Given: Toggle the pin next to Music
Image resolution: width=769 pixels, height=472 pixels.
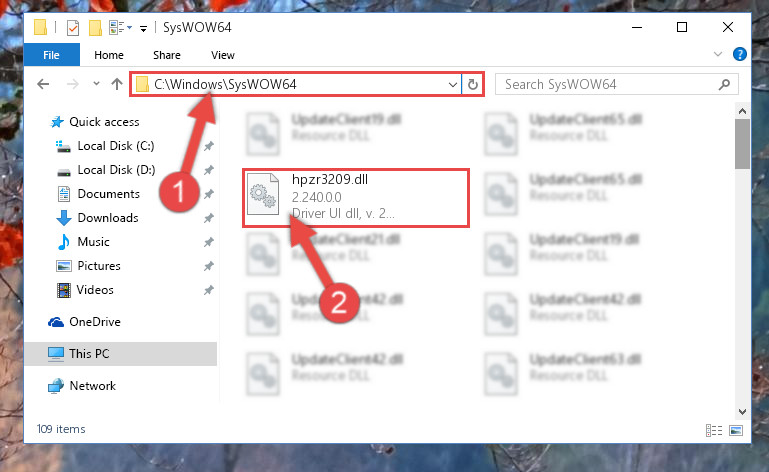Looking at the screenshot, I should [208, 242].
